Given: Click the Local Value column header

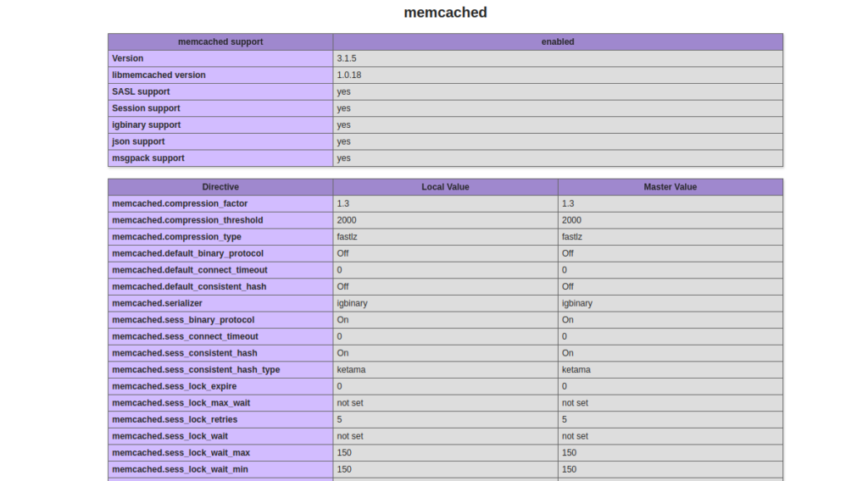Looking at the screenshot, I should pos(445,187).
